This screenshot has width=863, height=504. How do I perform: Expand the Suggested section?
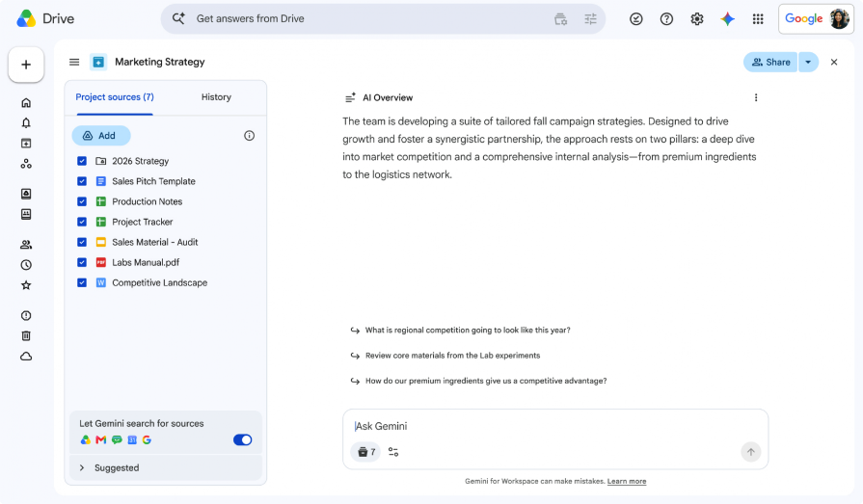click(x=166, y=467)
